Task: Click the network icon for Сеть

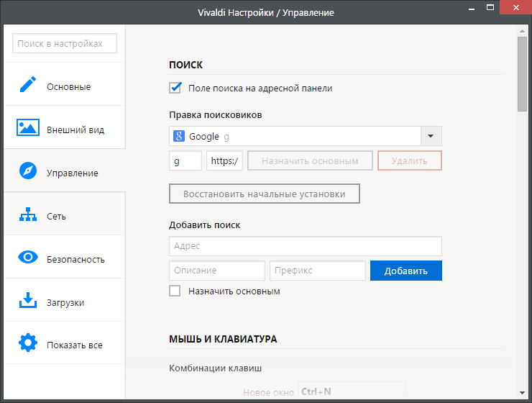Action: click(28, 214)
